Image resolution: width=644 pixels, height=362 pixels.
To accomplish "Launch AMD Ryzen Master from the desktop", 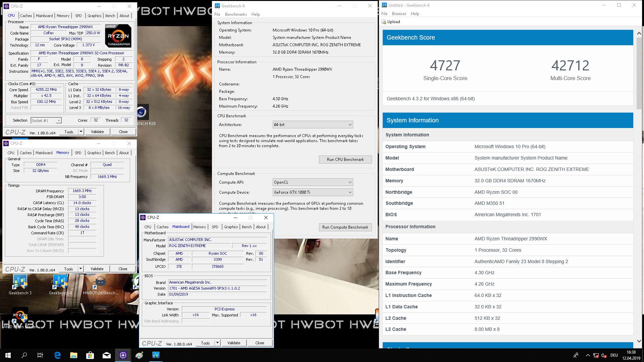I will point(20,318).
